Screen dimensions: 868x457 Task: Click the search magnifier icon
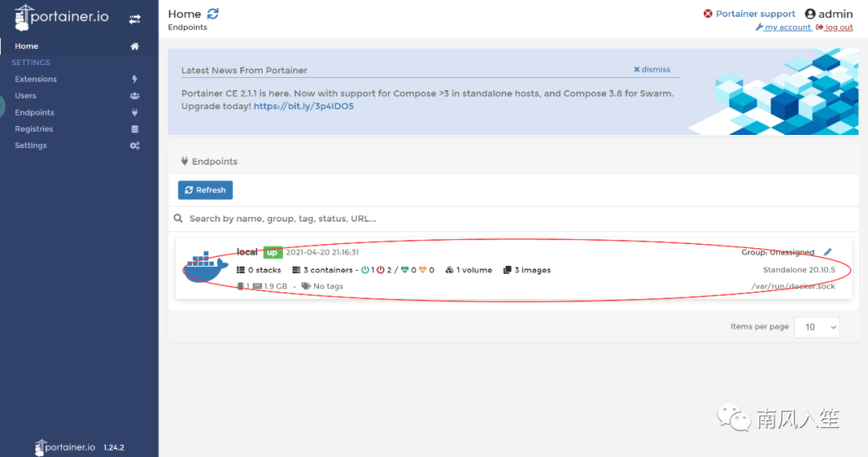178,218
